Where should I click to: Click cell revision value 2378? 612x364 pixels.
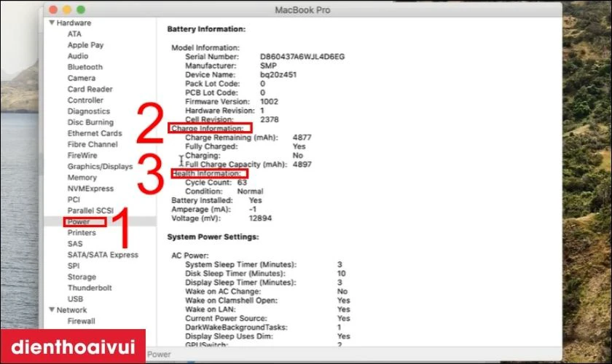270,119
